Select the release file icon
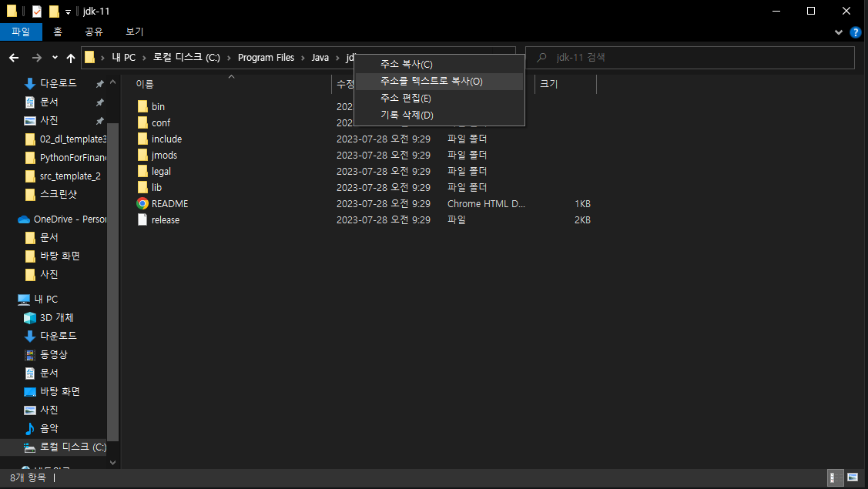Viewport: 868px width, 489px height. click(x=142, y=219)
